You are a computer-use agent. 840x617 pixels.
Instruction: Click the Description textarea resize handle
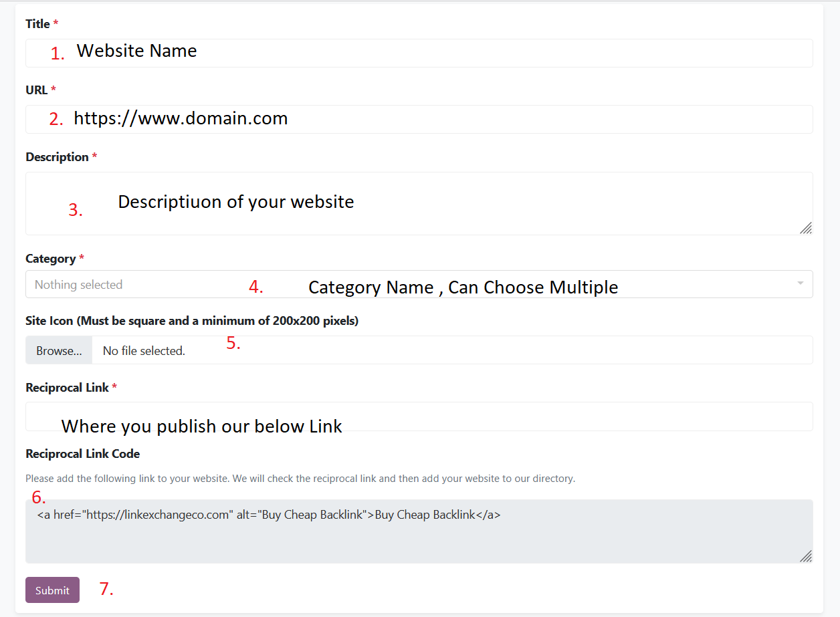click(x=806, y=228)
